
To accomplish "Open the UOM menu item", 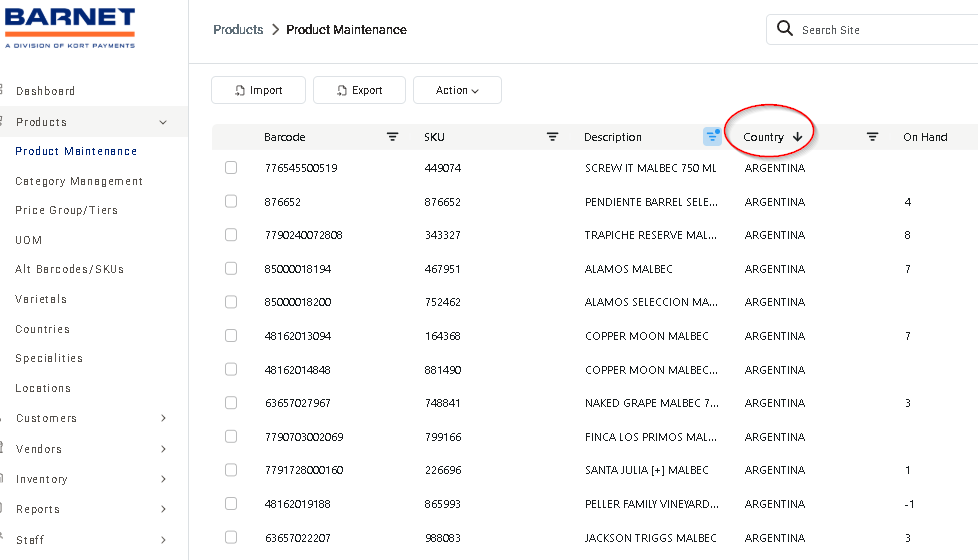I will point(29,240).
